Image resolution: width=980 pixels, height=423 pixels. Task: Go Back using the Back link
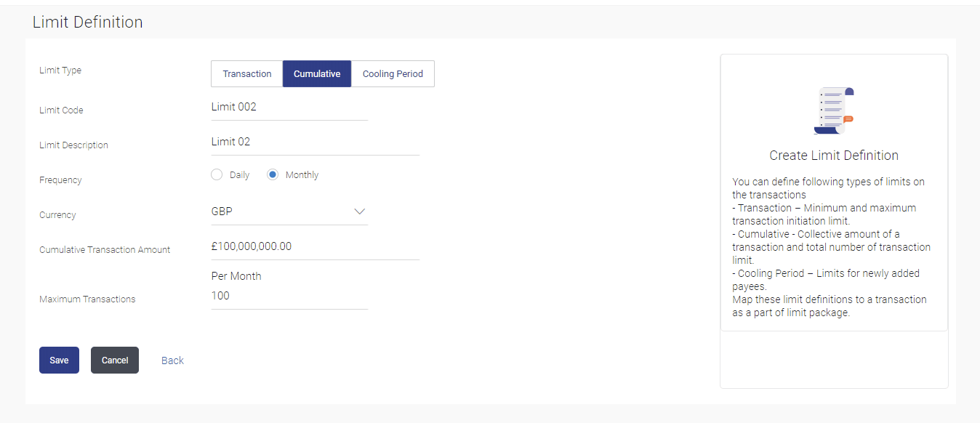[x=172, y=360]
